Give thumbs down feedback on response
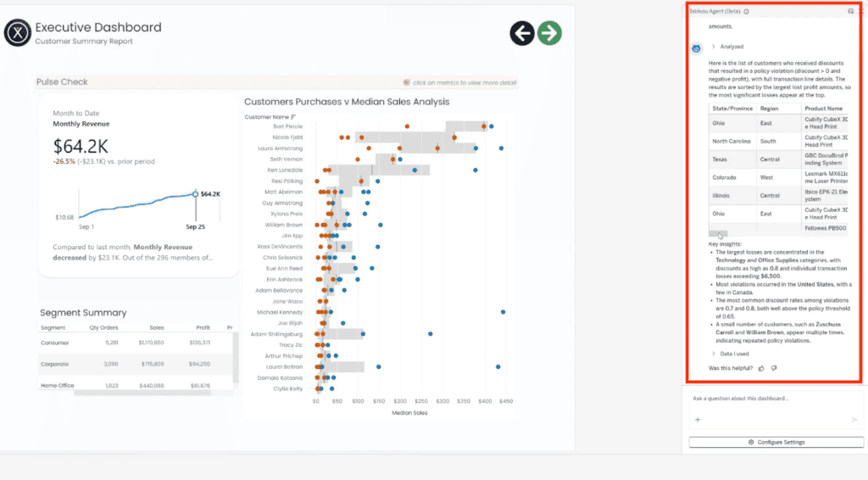Screen dimensions: 868x480 [774, 368]
